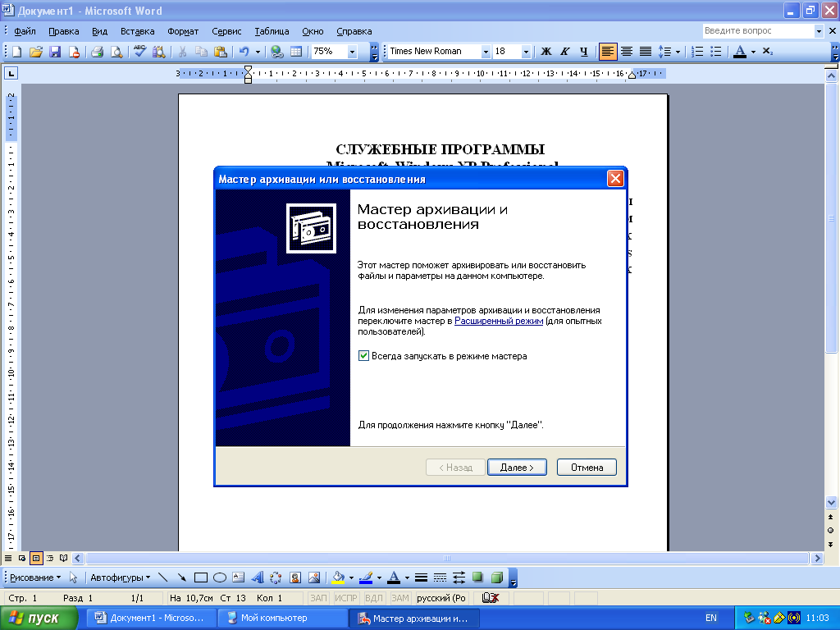Expand the zoom 75% dropdown

pos(352,52)
